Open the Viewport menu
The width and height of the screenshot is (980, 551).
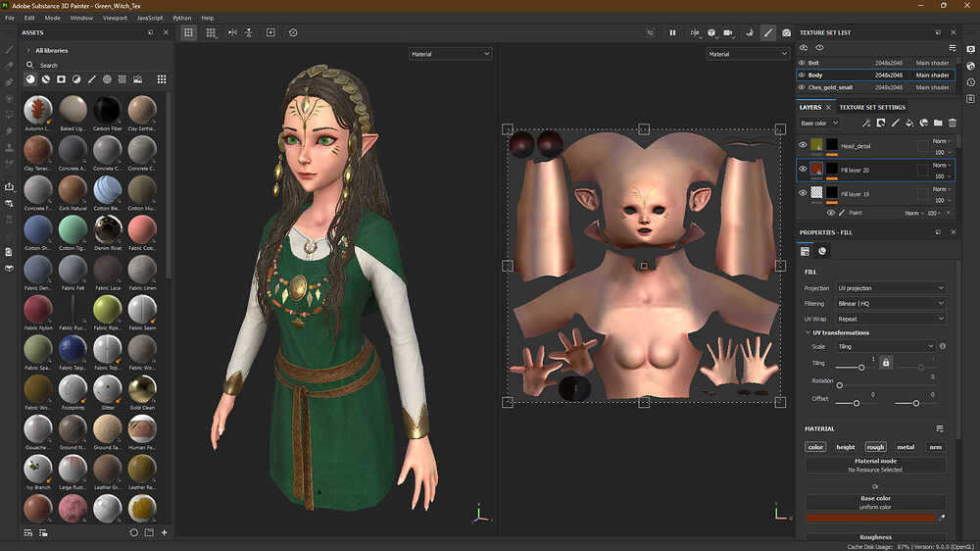coord(115,18)
